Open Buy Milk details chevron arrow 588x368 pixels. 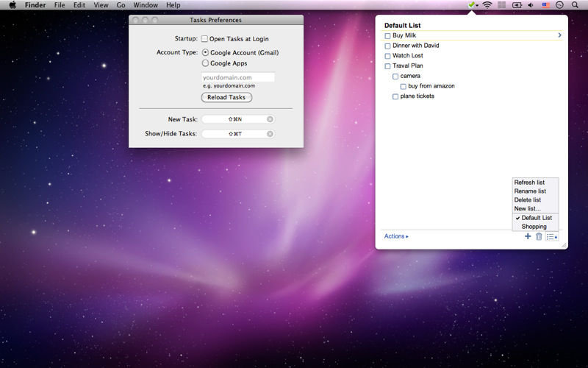559,35
